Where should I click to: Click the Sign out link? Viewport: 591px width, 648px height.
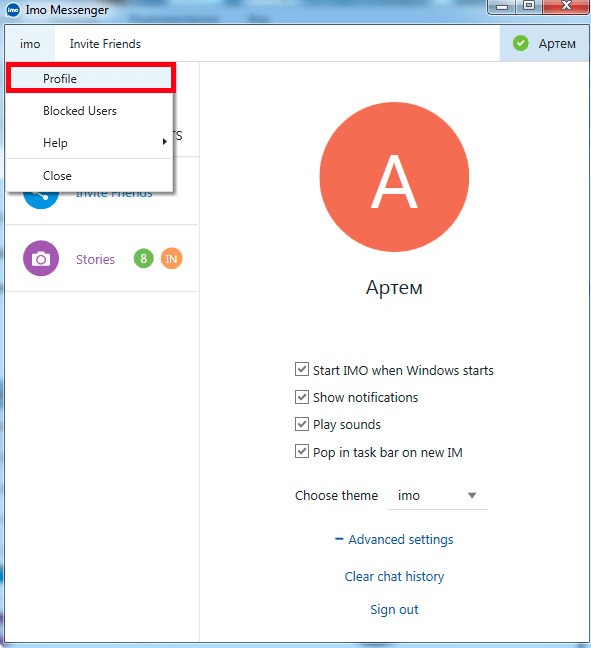[394, 610]
